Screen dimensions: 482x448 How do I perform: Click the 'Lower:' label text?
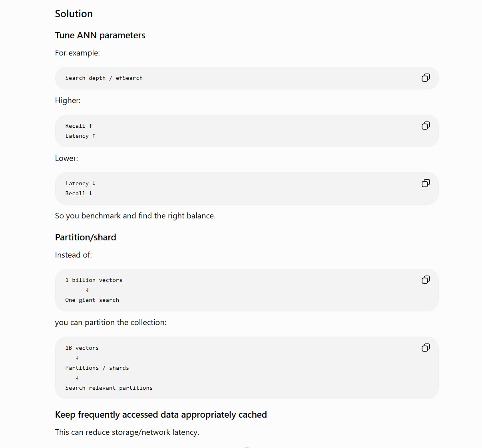66,158
